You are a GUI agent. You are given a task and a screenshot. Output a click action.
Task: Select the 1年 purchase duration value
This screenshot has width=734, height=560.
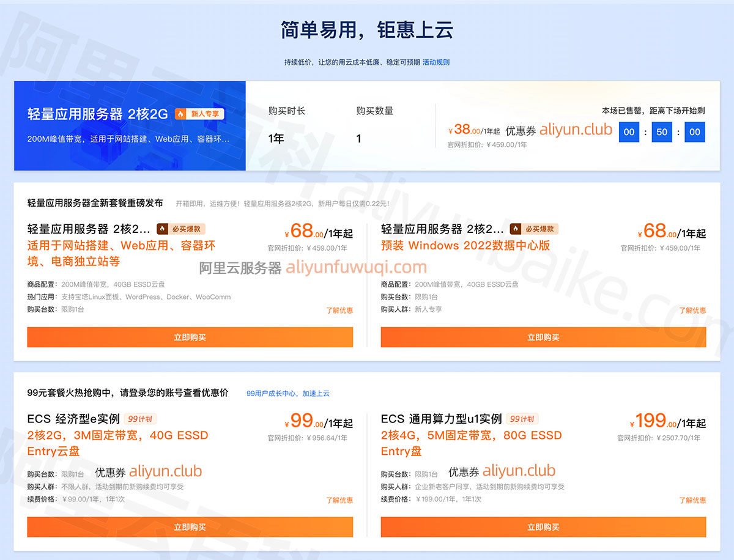tap(276, 139)
